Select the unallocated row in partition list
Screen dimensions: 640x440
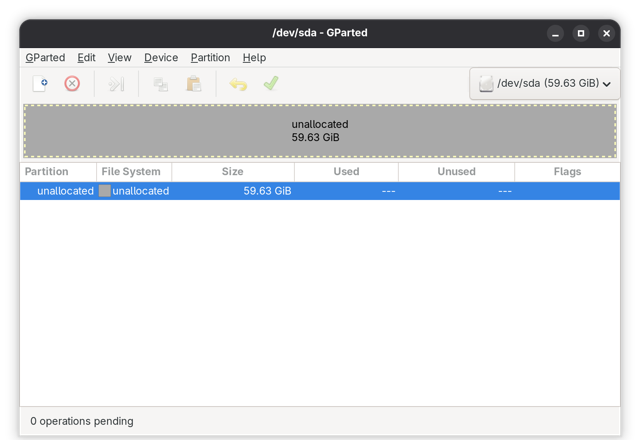(320, 191)
